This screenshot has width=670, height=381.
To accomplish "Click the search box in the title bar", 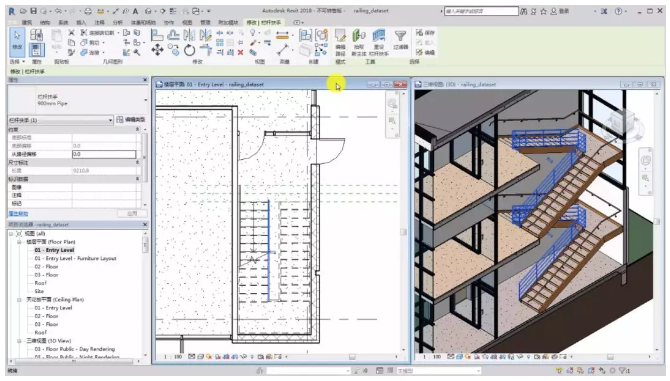I will click(481, 12).
